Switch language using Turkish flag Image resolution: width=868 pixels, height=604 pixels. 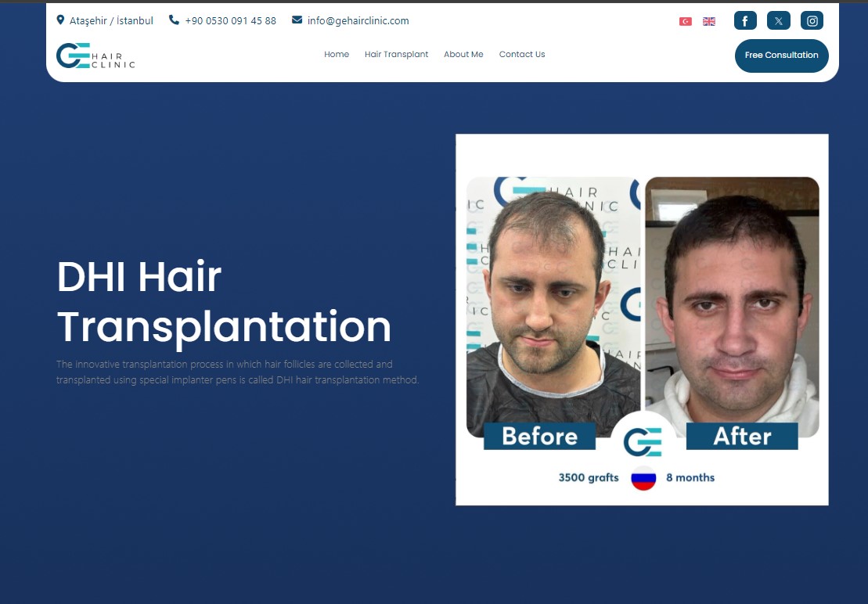pyautogui.click(x=686, y=21)
